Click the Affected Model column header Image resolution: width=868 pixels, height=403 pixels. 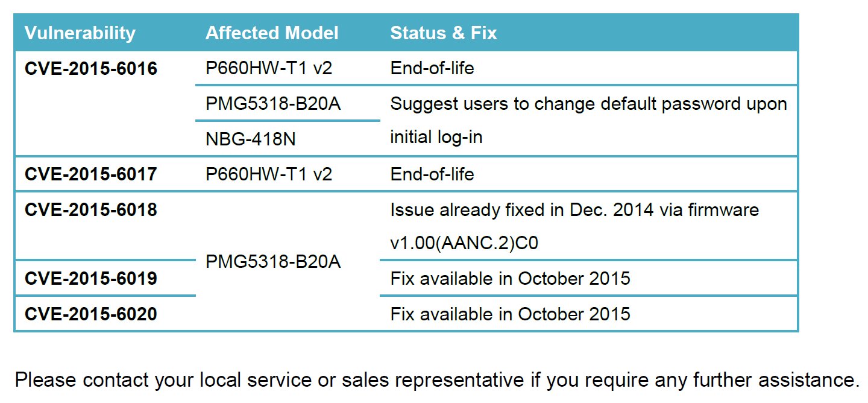(272, 33)
